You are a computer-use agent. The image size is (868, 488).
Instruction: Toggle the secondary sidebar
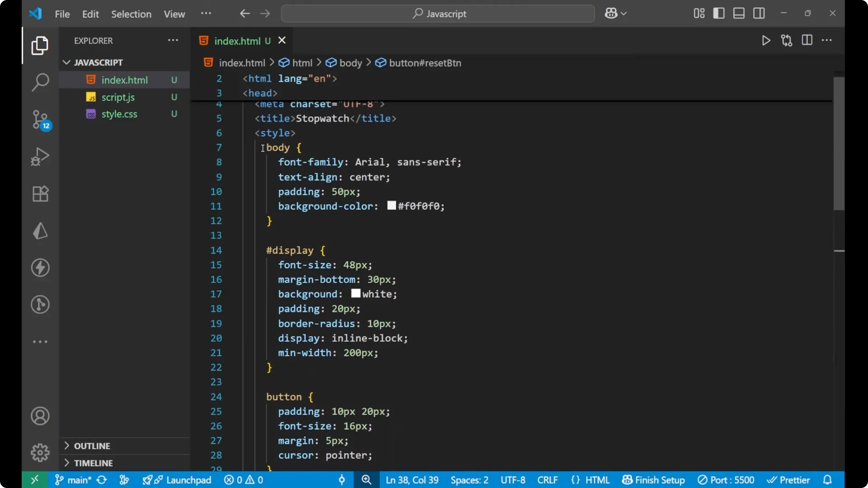[759, 13]
